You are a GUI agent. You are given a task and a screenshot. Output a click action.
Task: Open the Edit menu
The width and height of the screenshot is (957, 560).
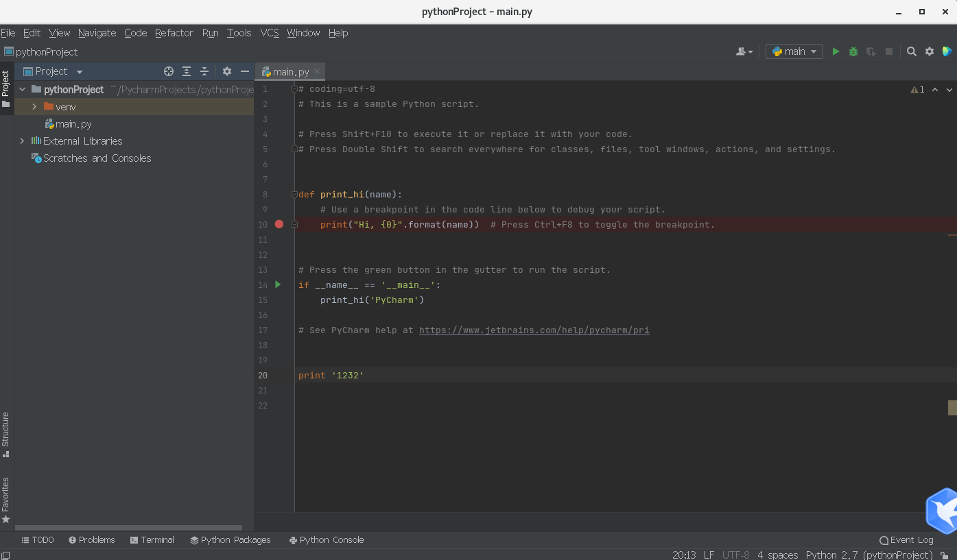32,33
